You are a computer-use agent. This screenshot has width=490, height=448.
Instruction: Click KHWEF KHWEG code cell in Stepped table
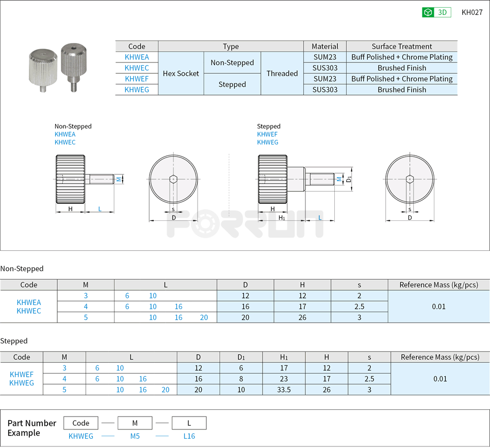point(23,379)
